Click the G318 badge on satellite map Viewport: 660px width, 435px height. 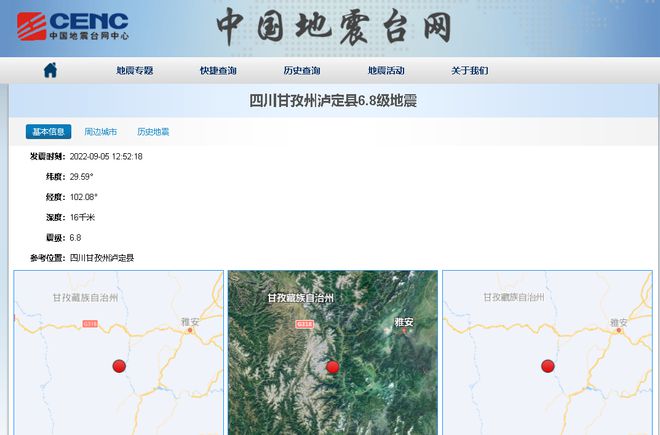(304, 324)
